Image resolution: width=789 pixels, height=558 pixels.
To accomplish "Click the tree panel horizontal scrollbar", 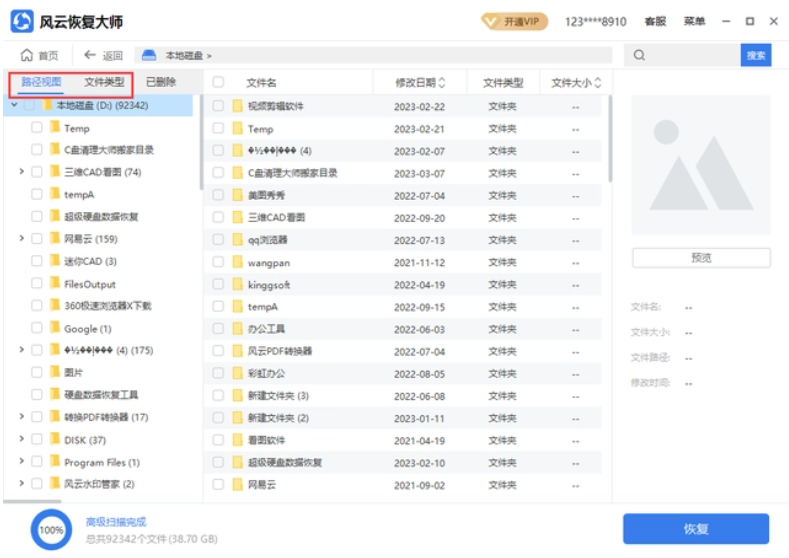I will [x=32, y=501].
